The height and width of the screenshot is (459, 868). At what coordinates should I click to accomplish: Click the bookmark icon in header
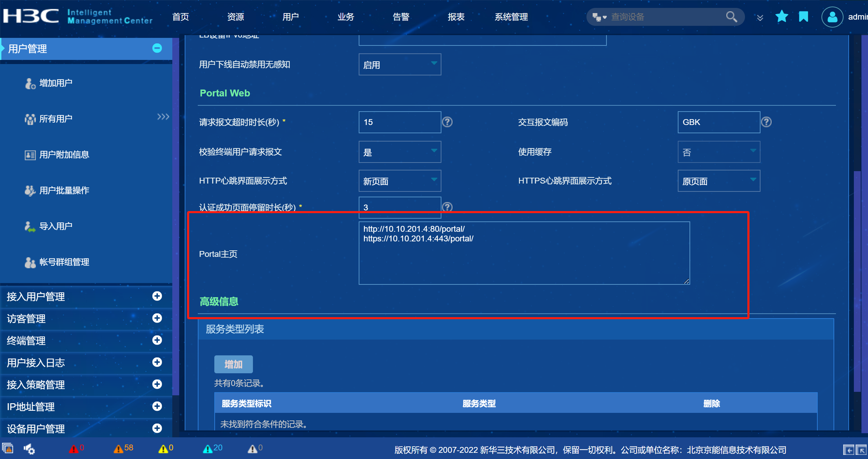[803, 17]
